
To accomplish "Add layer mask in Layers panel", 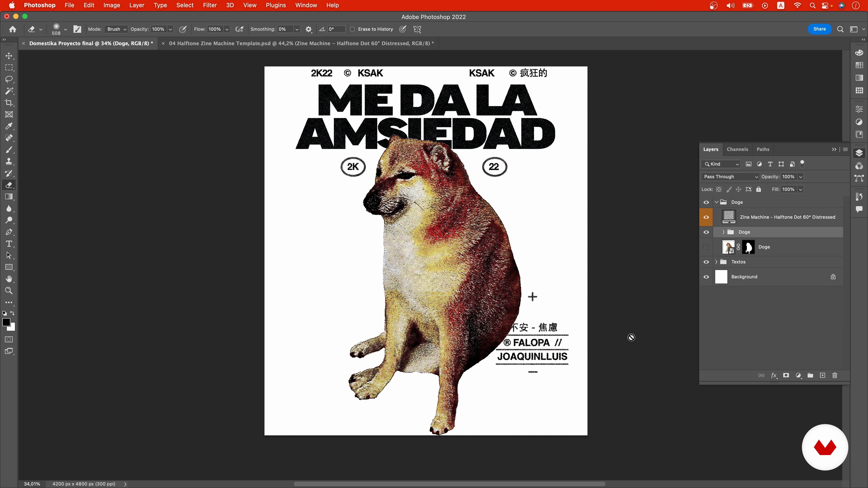I will coord(786,375).
